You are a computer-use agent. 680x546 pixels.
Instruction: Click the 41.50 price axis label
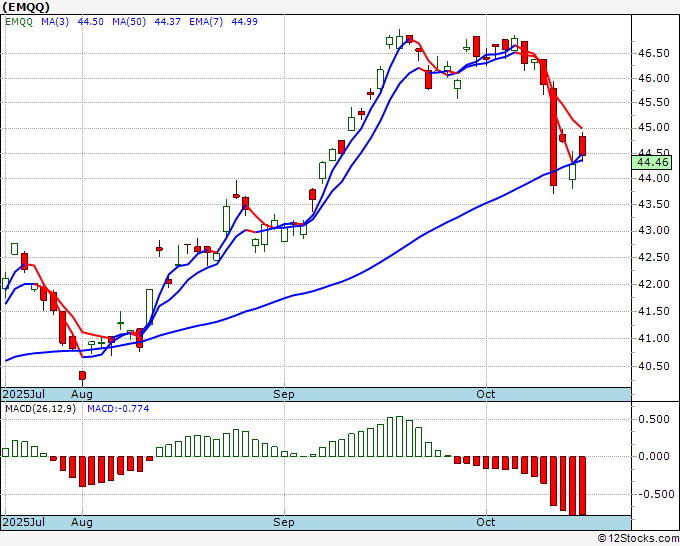654,311
